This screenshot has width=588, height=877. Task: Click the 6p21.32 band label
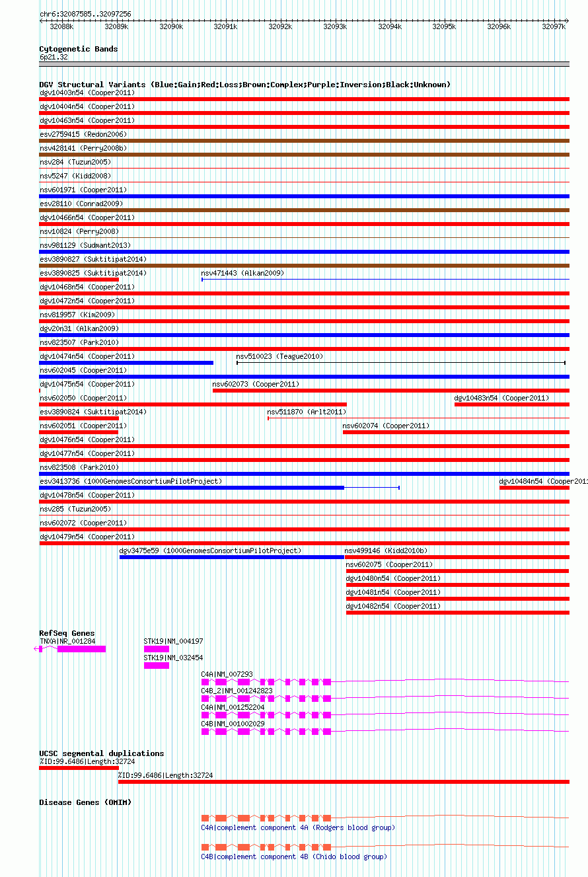coord(54,57)
